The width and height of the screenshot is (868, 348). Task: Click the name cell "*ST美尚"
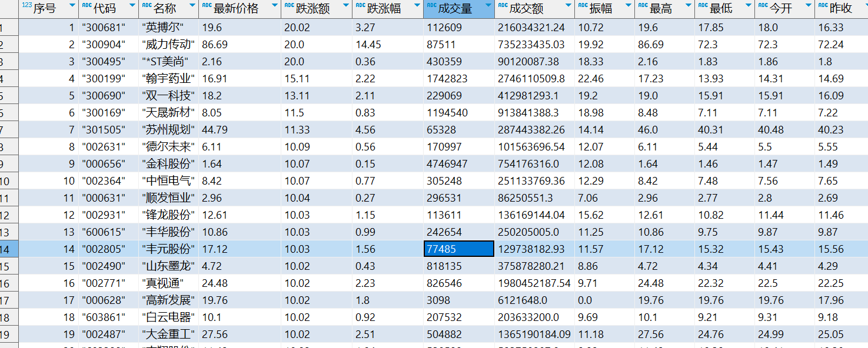tap(169, 62)
